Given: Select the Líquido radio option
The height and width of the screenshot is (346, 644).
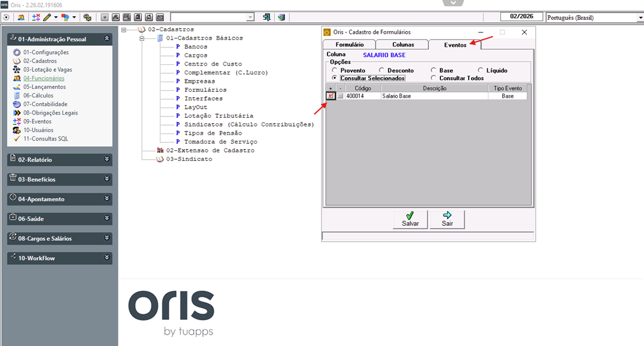Looking at the screenshot, I should click(x=481, y=70).
